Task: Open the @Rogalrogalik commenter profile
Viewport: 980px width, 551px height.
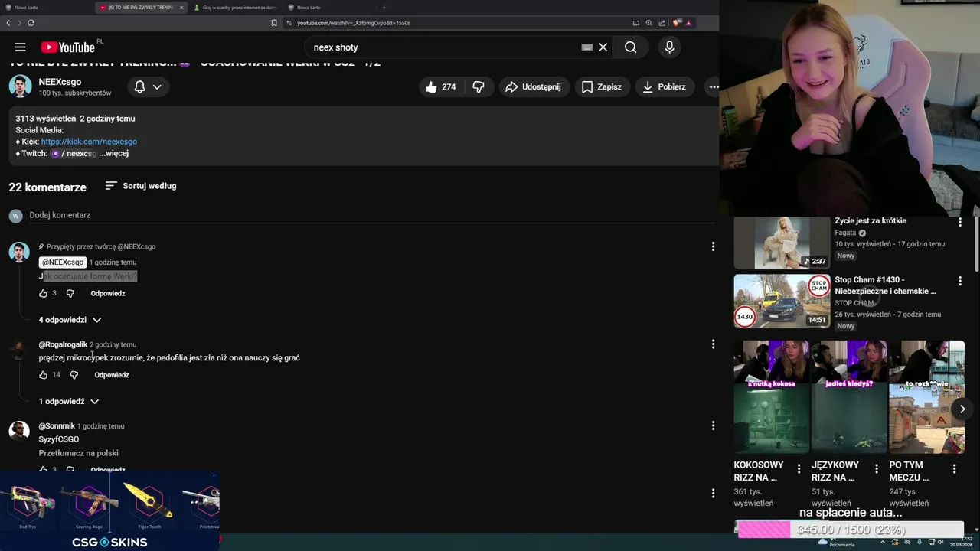Action: click(x=63, y=344)
